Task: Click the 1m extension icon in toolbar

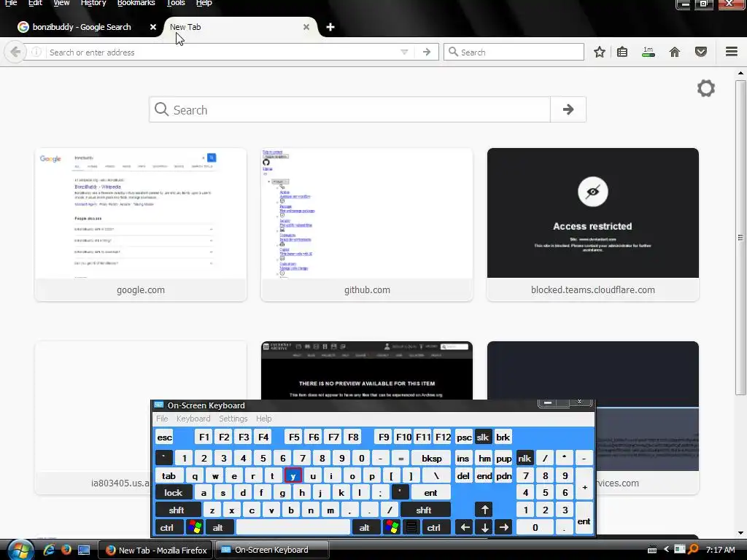Action: 649,52
